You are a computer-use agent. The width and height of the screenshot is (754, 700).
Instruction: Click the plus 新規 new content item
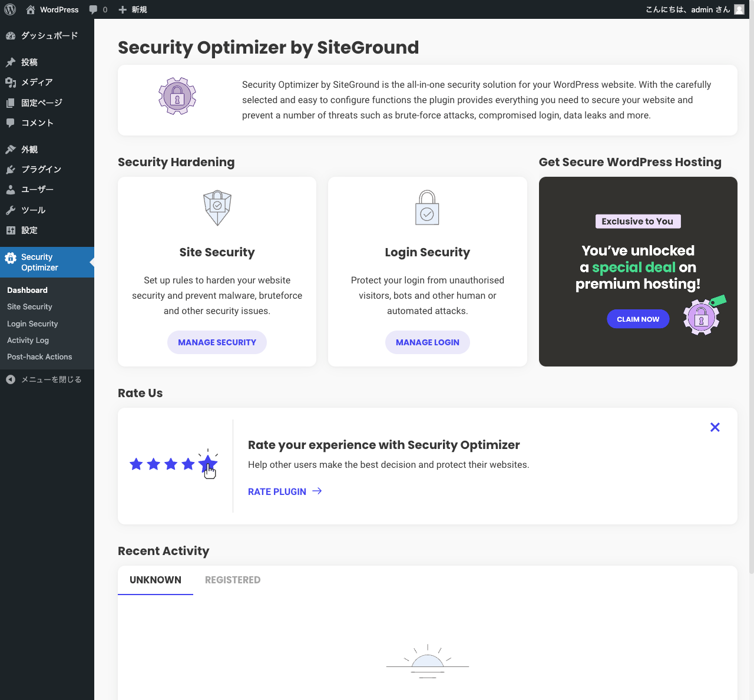133,9
